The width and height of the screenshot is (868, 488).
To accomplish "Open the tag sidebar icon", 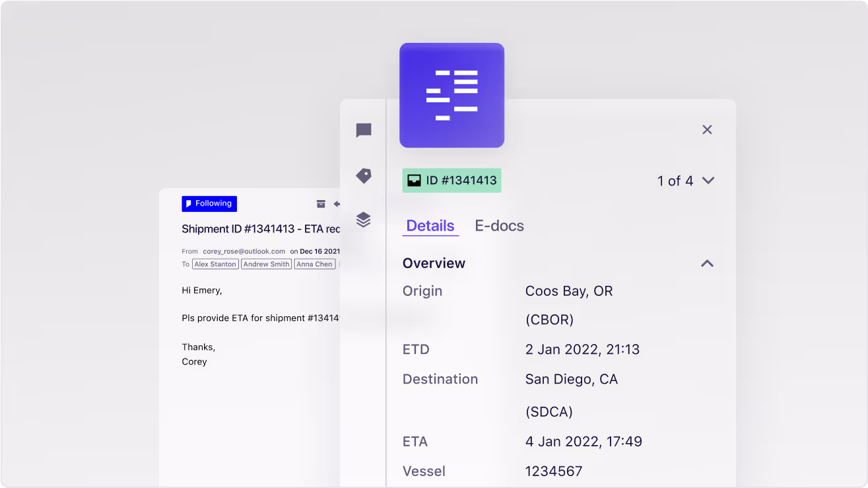I will (x=364, y=176).
